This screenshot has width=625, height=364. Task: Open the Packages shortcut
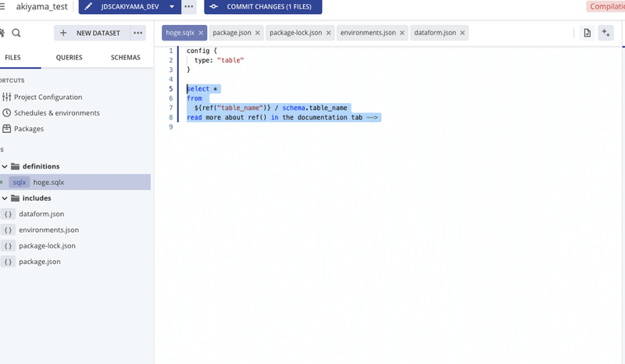(29, 129)
